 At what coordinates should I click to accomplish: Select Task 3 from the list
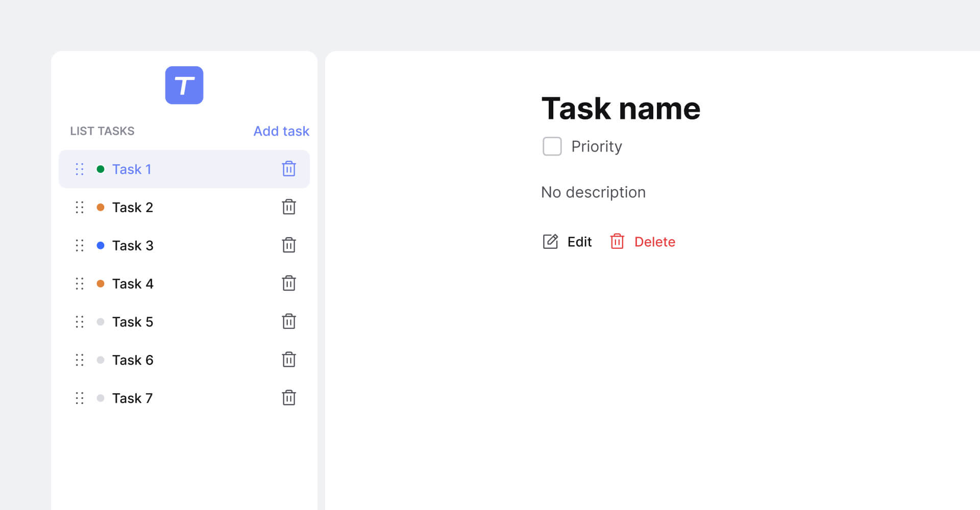(133, 245)
